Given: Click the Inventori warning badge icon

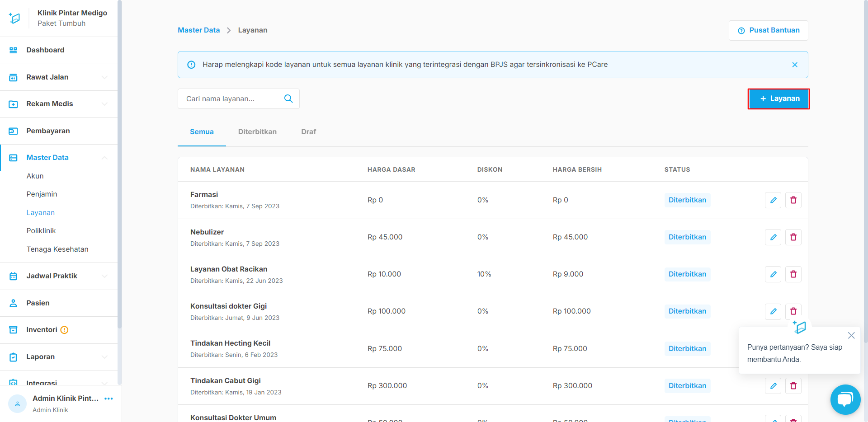Looking at the screenshot, I should click(x=64, y=330).
